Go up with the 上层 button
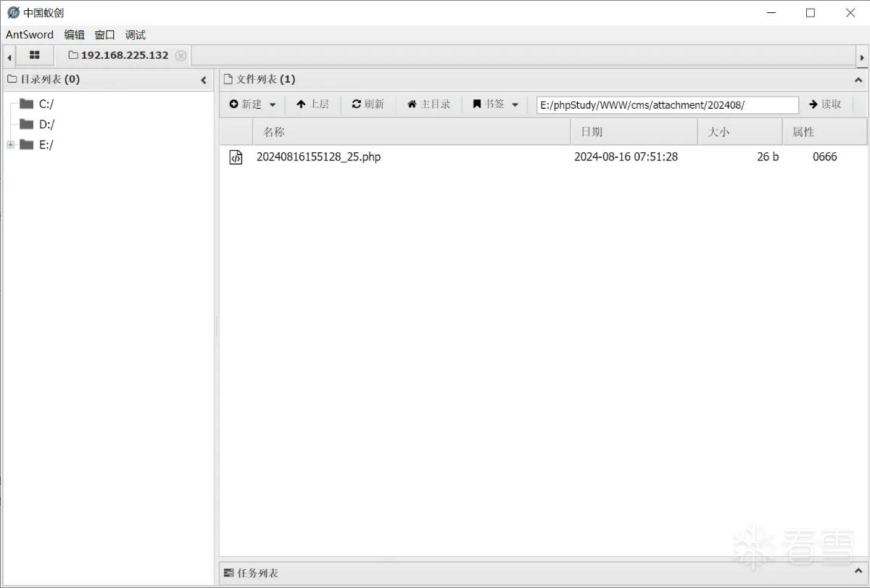The height and width of the screenshot is (588, 870). click(312, 104)
